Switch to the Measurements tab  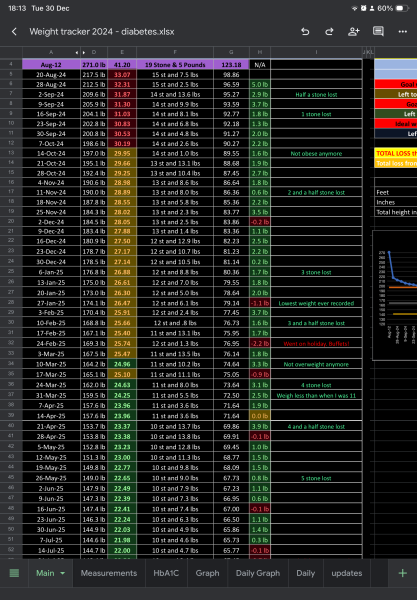(109, 573)
